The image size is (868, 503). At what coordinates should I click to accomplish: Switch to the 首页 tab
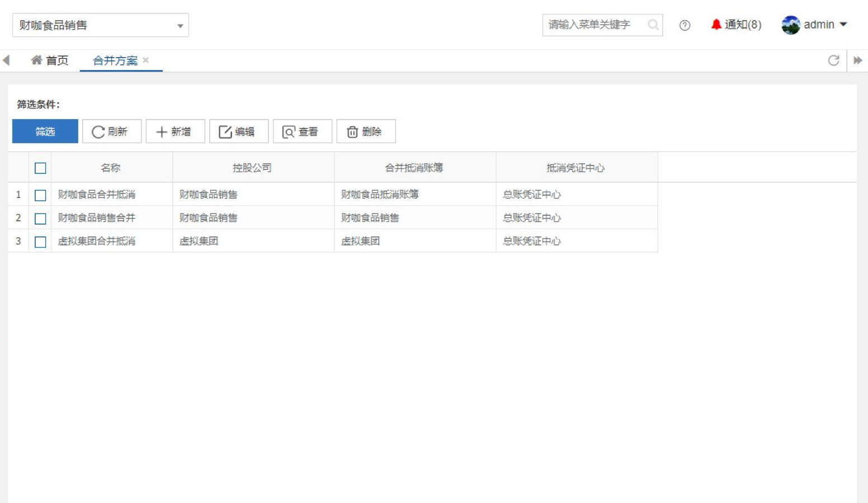click(x=50, y=60)
